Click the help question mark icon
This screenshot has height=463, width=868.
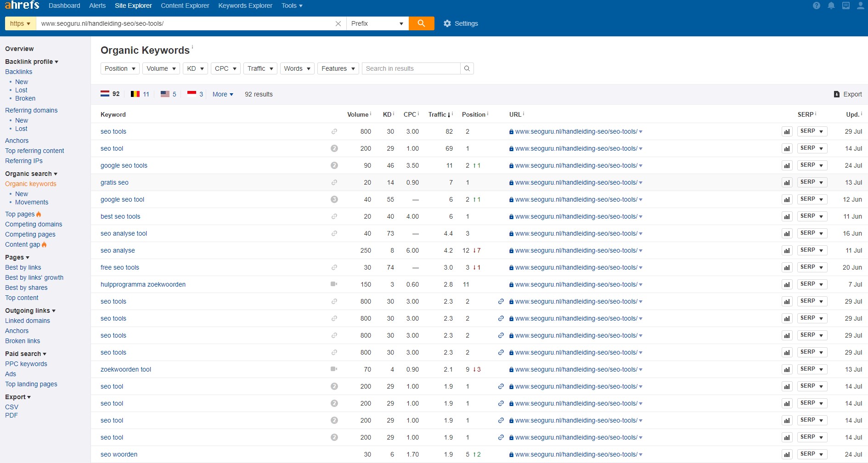[816, 6]
